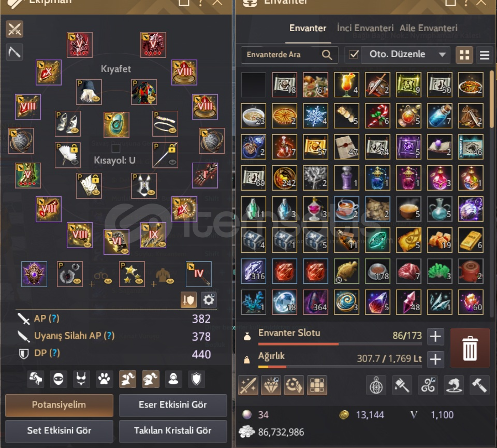Click the inventory scrollbar

coord(492,98)
